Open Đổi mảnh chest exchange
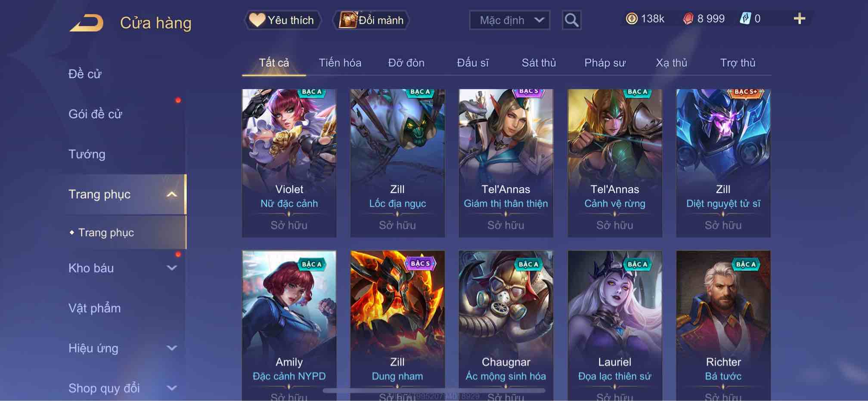Viewport: 868px width, 401px height. coord(371,20)
